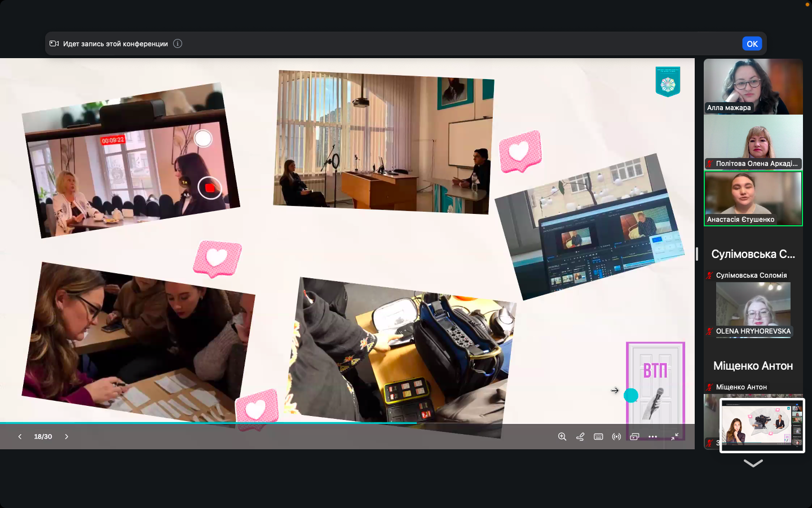Click the recording camera icon in banner
Image resolution: width=812 pixels, height=508 pixels.
pos(54,43)
